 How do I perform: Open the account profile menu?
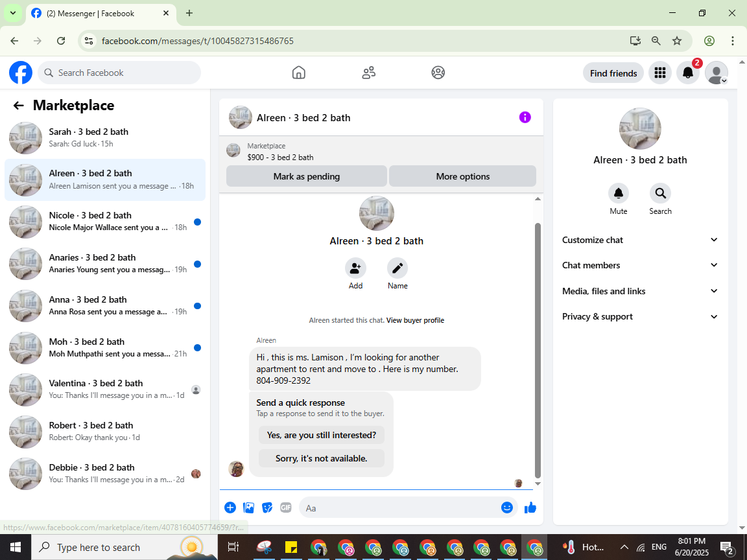[x=716, y=73]
